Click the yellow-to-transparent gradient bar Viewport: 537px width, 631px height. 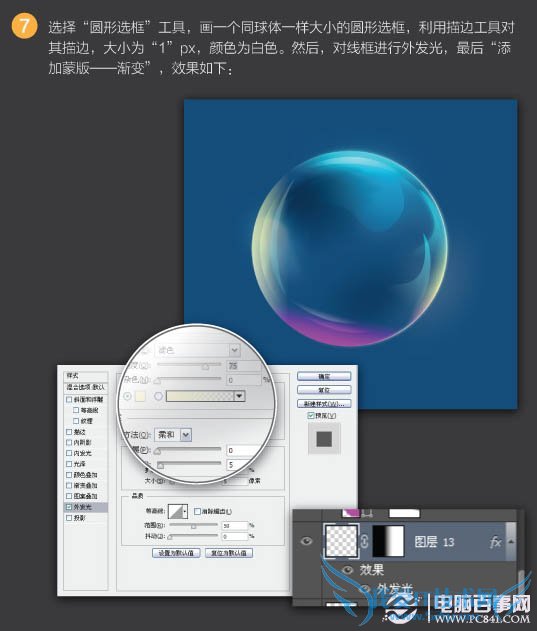[x=200, y=396]
